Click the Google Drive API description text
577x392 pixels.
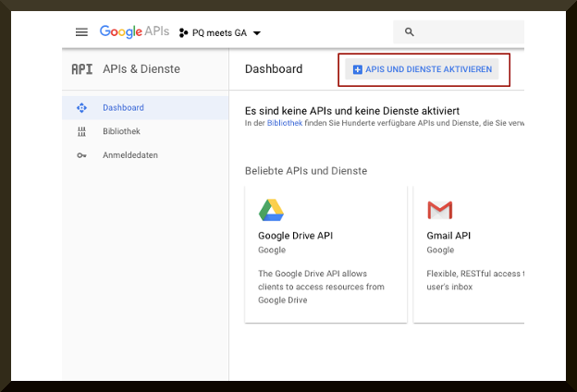[321, 287]
